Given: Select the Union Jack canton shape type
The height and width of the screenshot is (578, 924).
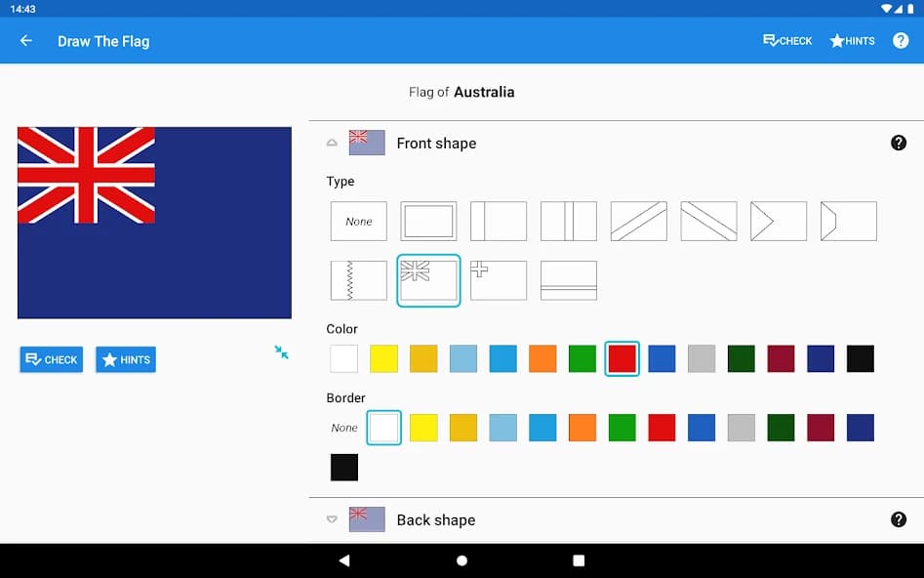Looking at the screenshot, I should pyautogui.click(x=428, y=280).
